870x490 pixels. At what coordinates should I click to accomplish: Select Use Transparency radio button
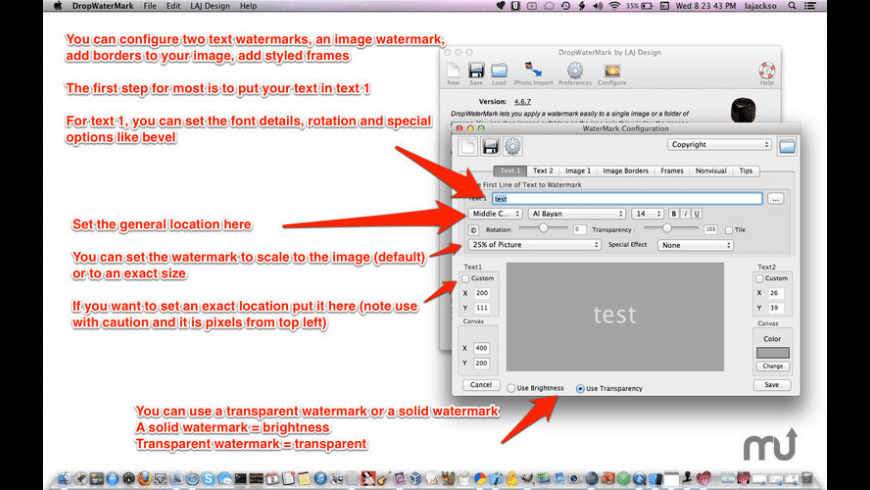(x=580, y=388)
